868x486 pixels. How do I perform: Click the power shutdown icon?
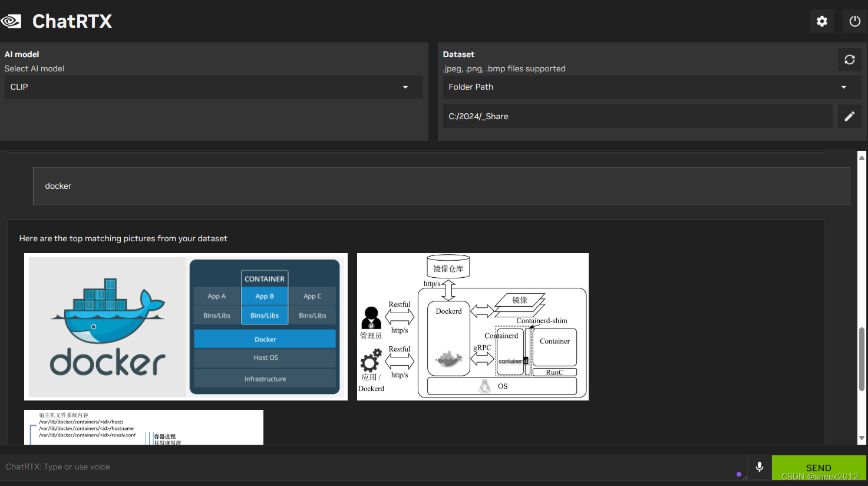click(x=855, y=21)
